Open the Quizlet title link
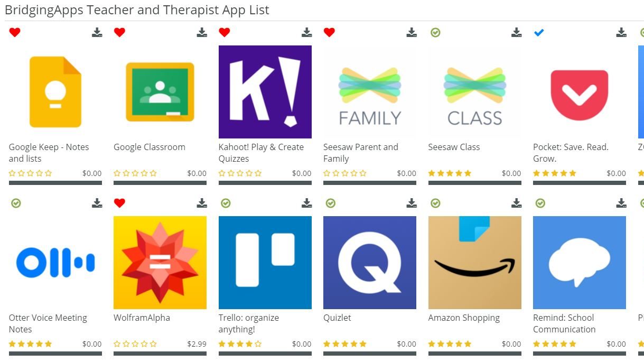 [337, 318]
